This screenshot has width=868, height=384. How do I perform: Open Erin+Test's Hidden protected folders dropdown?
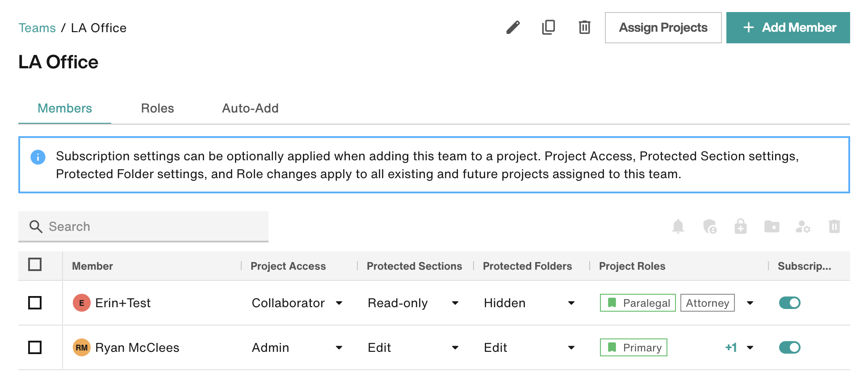(x=530, y=303)
